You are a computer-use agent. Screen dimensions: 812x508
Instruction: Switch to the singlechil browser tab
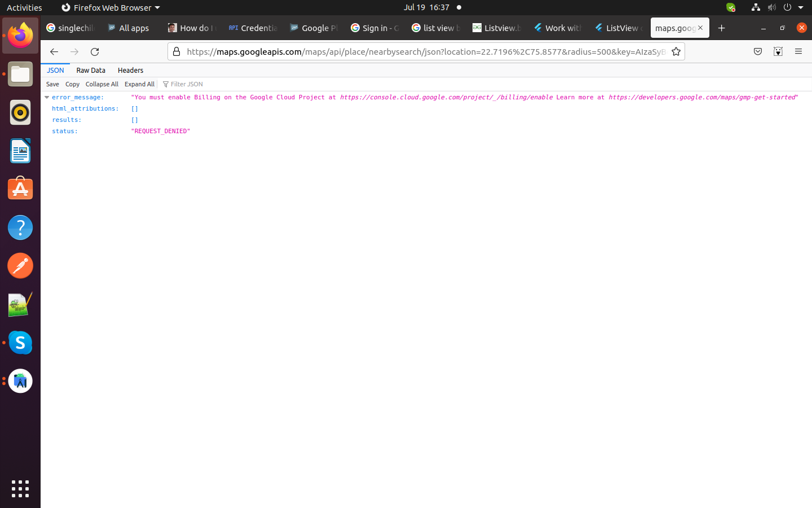coord(70,28)
